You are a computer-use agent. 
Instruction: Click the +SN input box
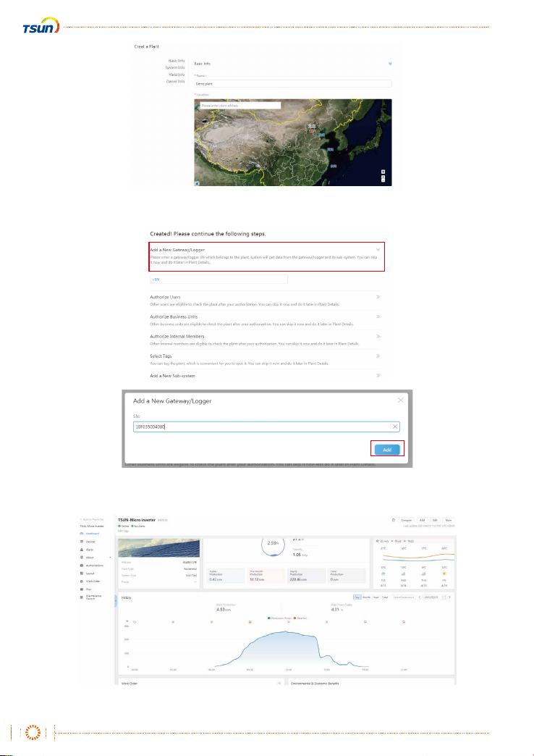219,280
